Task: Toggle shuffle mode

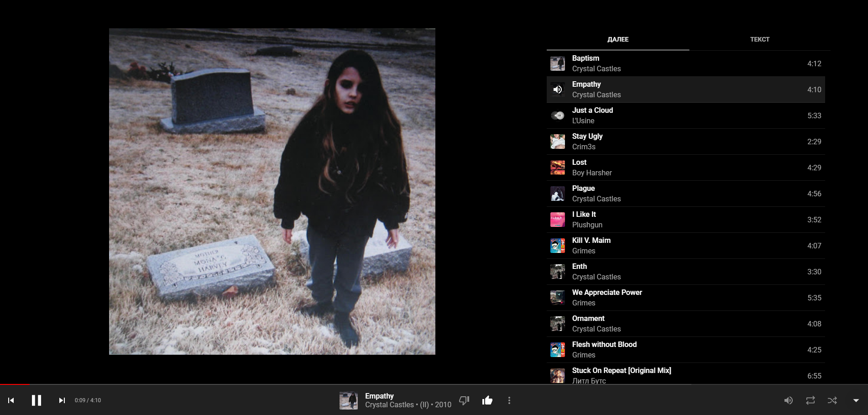Action: (832, 400)
